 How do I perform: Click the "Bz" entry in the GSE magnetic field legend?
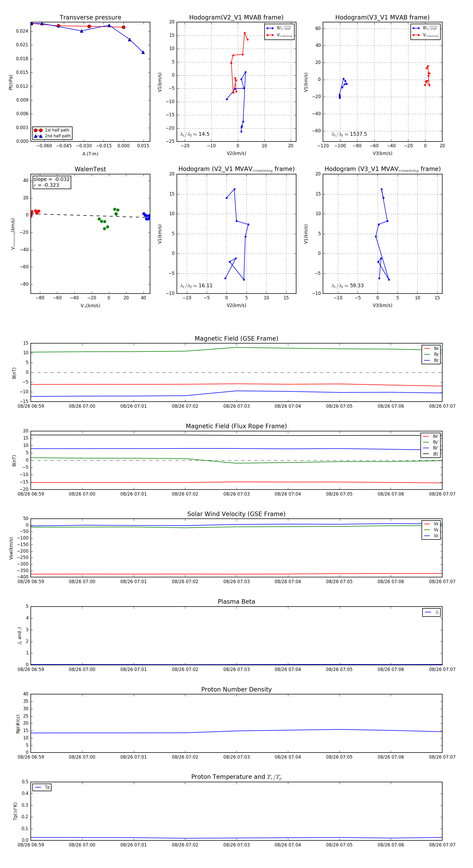tap(431, 360)
